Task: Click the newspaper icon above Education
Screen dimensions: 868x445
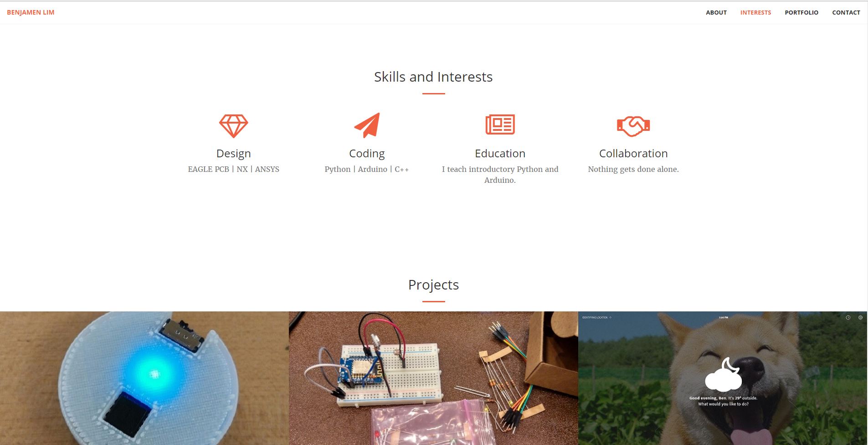Action: point(500,124)
